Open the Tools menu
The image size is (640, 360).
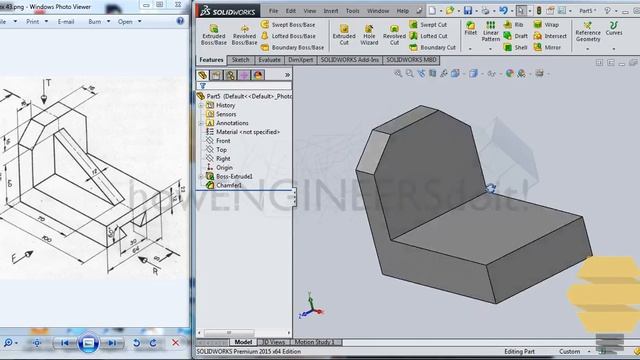353,11
